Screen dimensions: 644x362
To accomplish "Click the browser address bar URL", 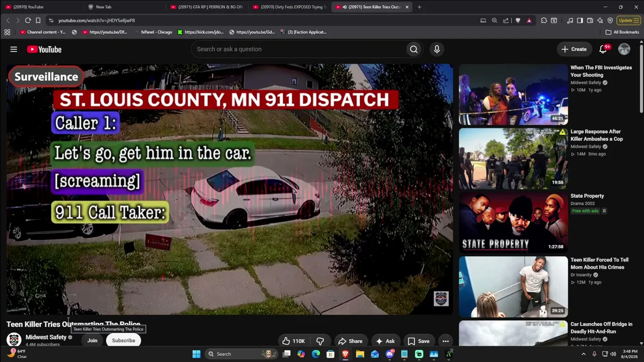I will point(97,21).
